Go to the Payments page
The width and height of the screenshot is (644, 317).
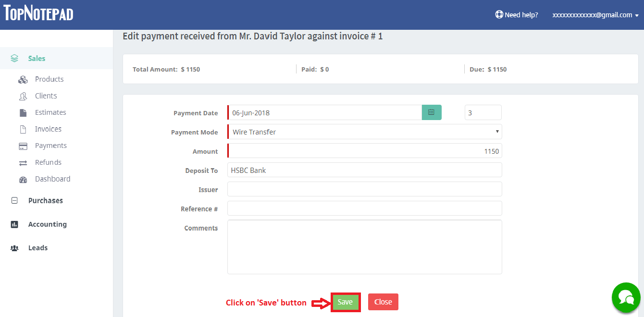tap(50, 146)
